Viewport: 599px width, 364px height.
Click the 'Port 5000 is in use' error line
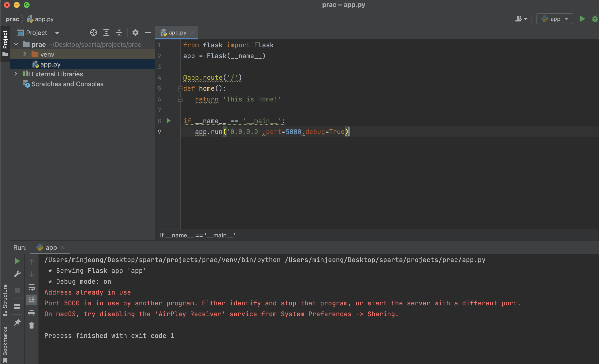283,303
